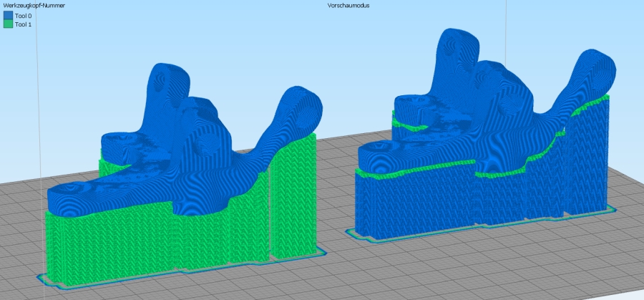Click the "Tool 1" legend label
The image size is (644, 300).
[x=23, y=24]
